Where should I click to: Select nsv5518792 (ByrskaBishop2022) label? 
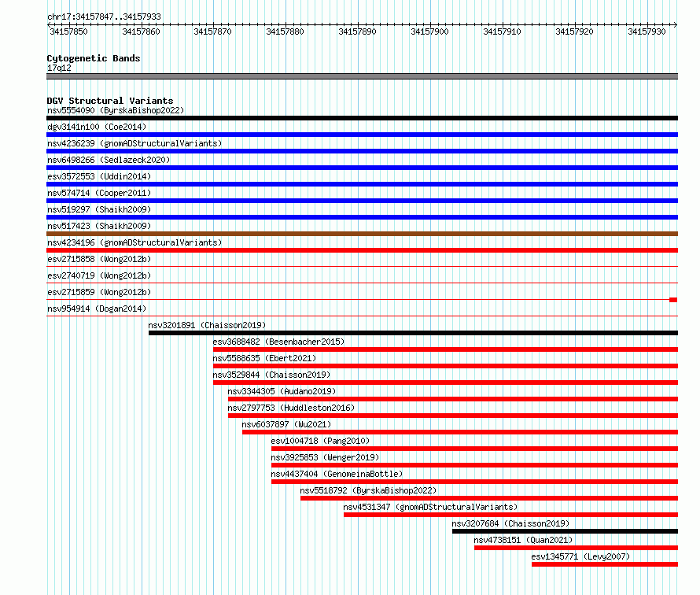368,490
